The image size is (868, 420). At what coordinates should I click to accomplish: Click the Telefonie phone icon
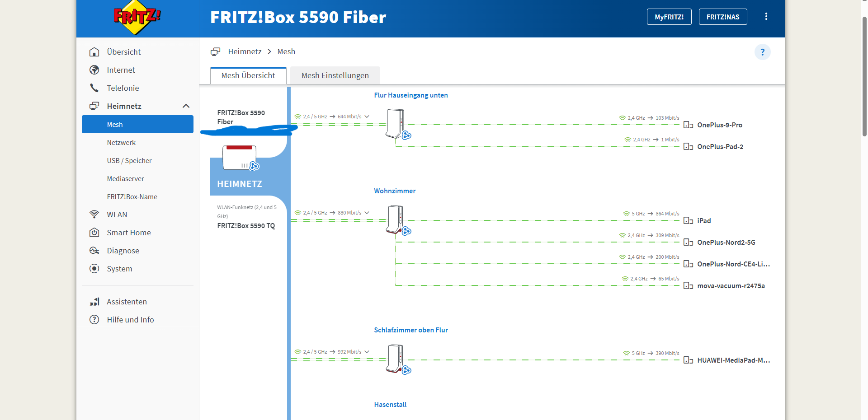94,88
